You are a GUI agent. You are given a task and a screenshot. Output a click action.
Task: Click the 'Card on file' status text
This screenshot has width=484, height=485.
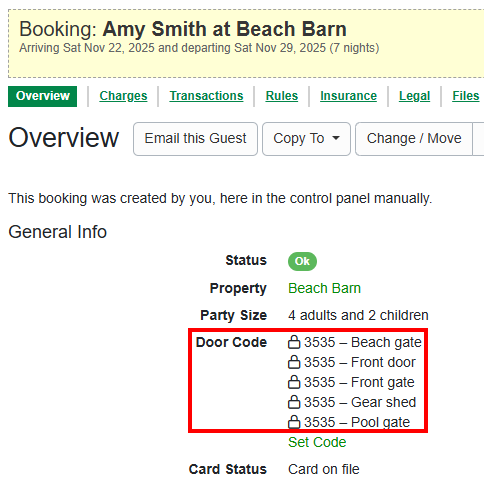pos(324,469)
